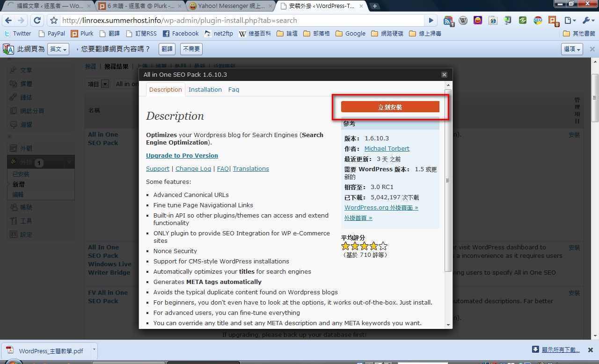Image resolution: width=599 pixels, height=364 pixels.
Task: Choose the source language 英文 dropdown
Action: pos(58,49)
